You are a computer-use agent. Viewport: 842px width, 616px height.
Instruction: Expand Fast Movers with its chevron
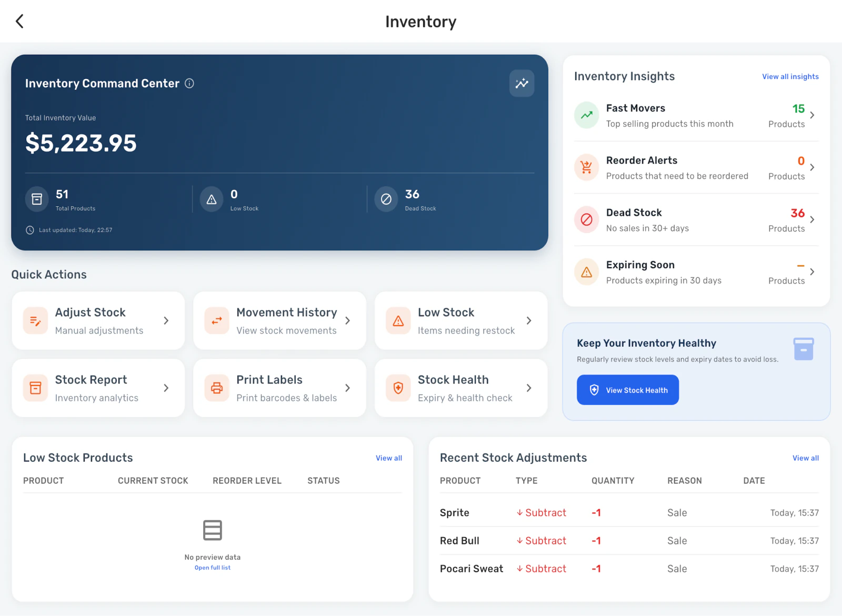(813, 115)
